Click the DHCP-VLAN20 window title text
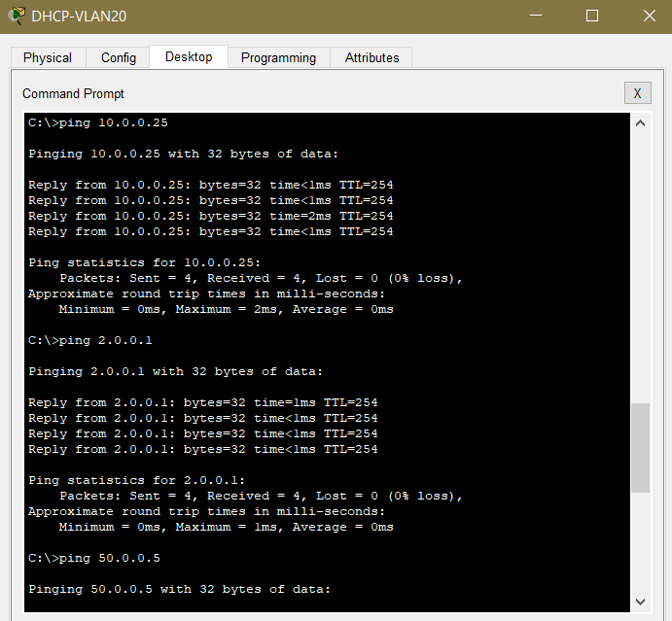 pyautogui.click(x=79, y=17)
